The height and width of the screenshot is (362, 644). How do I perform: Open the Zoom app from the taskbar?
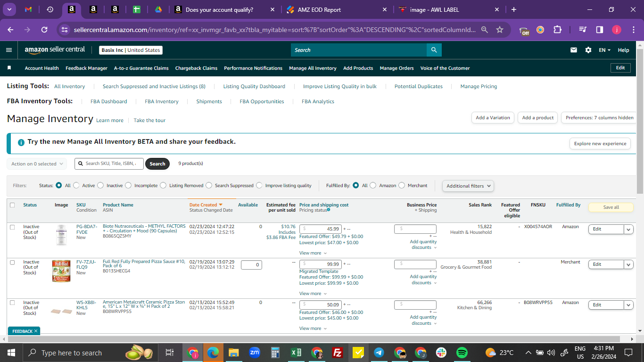[255, 353]
